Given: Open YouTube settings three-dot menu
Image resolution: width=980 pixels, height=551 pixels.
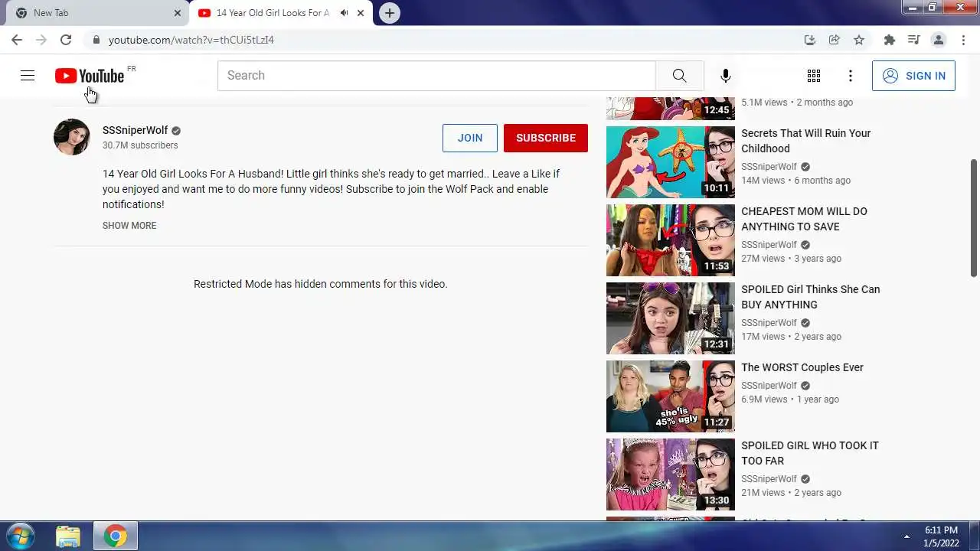Looking at the screenshot, I should click(851, 76).
